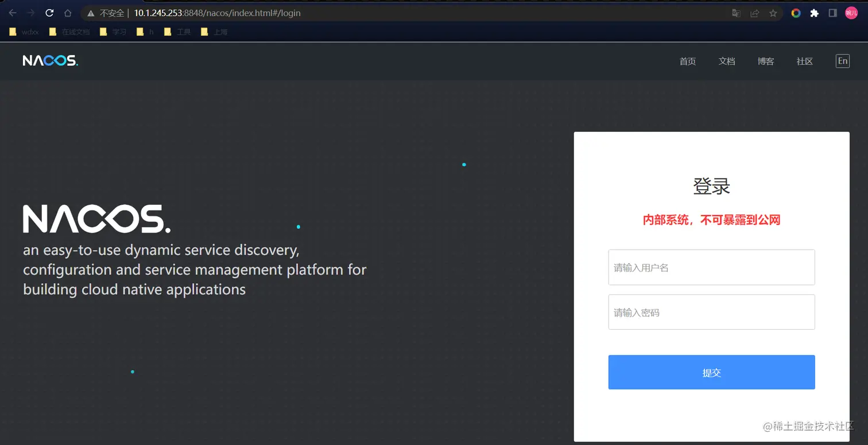Open the pink profile avatar
Screen dimensions: 868x445
851,13
